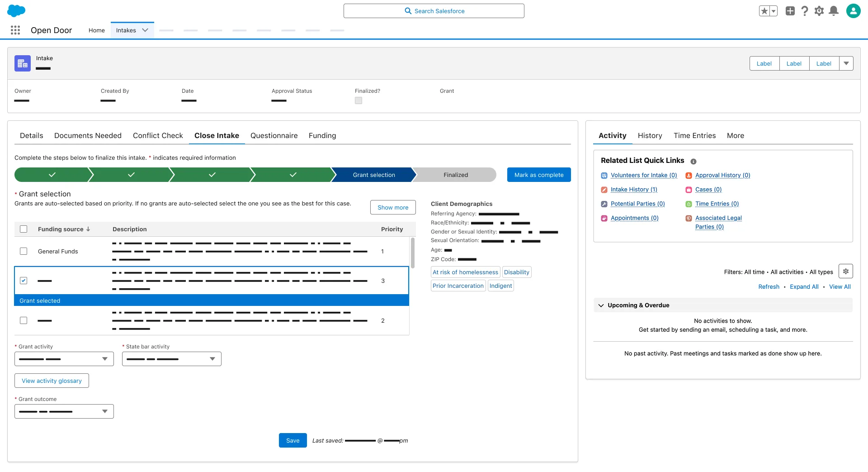868x472 pixels.
Task: Switch to the Details tab
Action: (x=32, y=135)
